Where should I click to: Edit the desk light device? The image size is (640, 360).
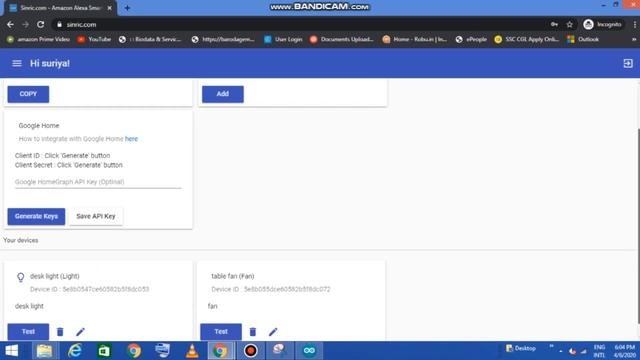click(x=80, y=332)
